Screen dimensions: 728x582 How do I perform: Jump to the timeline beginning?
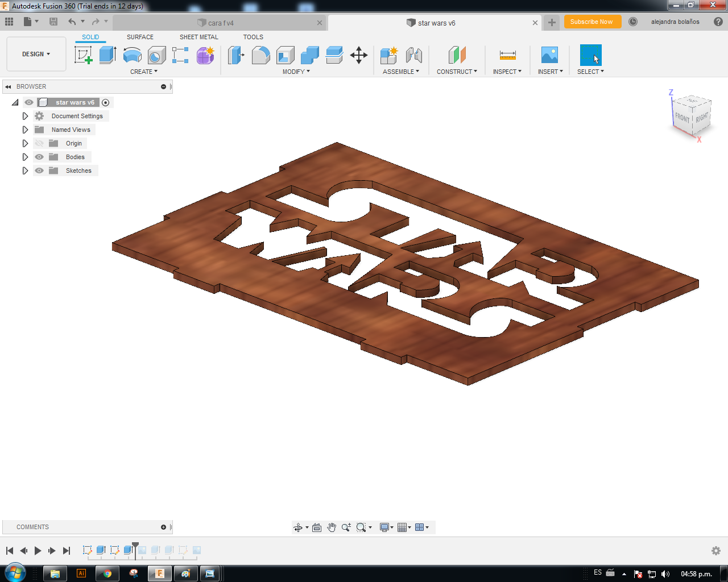(x=10, y=550)
